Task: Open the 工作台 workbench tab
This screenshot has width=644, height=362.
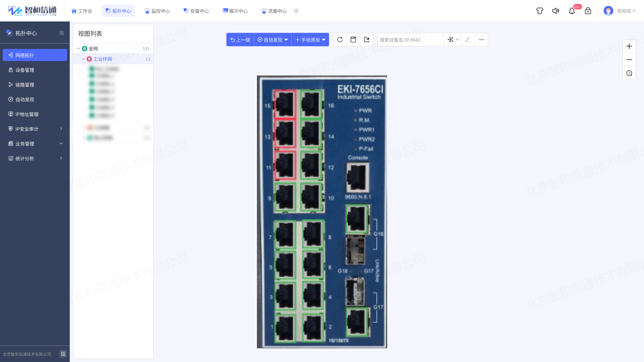Action: 82,11
